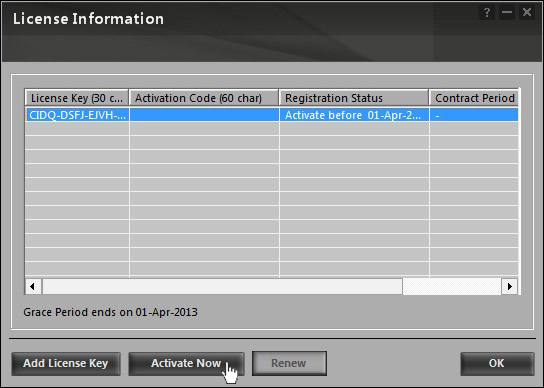Viewport: 544px width, 388px height.
Task: Click the Add License Key button
Action: click(66, 364)
